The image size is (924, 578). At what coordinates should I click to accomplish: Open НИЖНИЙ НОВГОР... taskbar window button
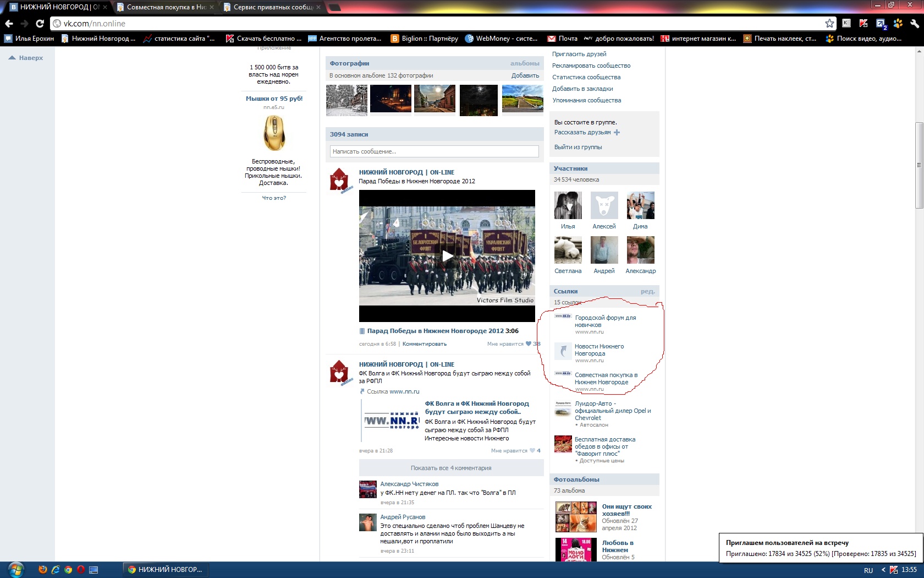[x=166, y=570]
